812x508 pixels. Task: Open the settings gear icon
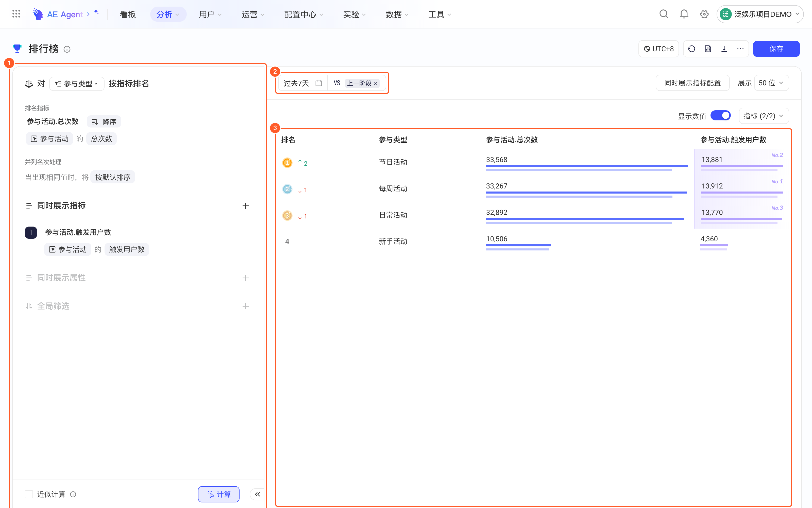point(704,14)
